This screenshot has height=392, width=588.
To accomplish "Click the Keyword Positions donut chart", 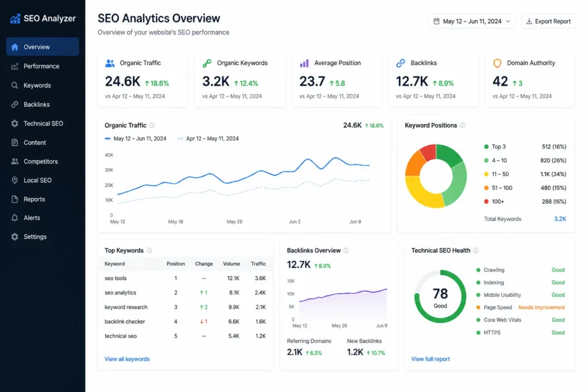I will 436,176.
